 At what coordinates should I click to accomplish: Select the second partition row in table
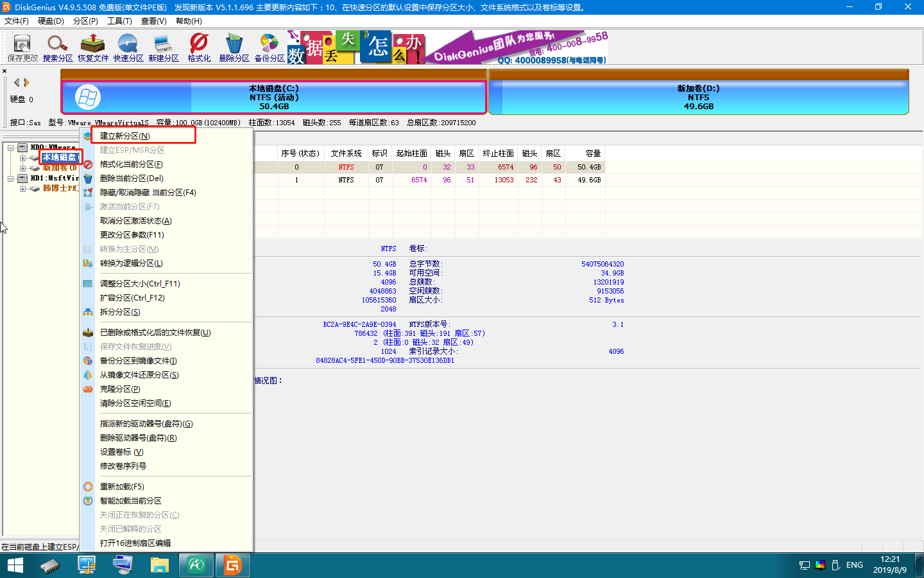(x=441, y=180)
